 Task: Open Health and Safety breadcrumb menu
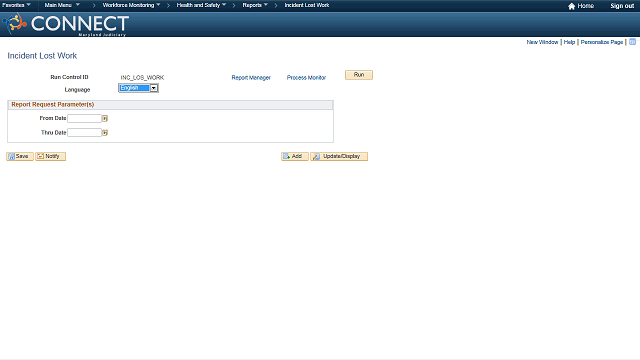(201, 5)
